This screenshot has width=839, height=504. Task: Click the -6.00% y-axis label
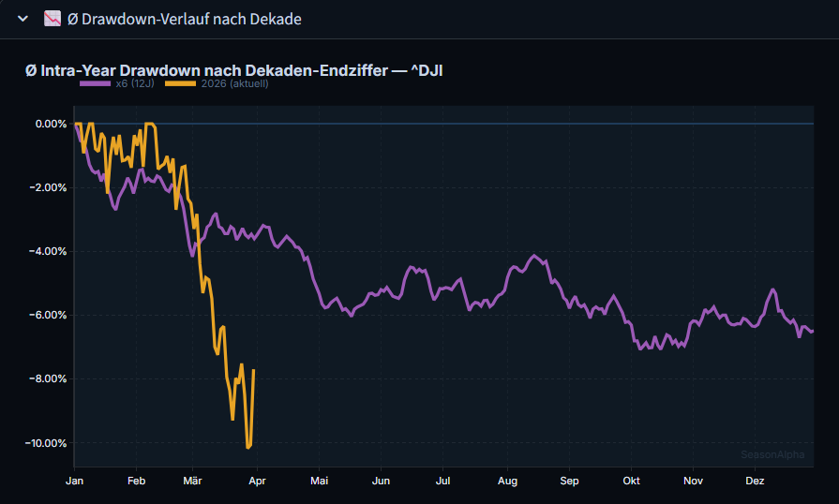click(x=48, y=315)
